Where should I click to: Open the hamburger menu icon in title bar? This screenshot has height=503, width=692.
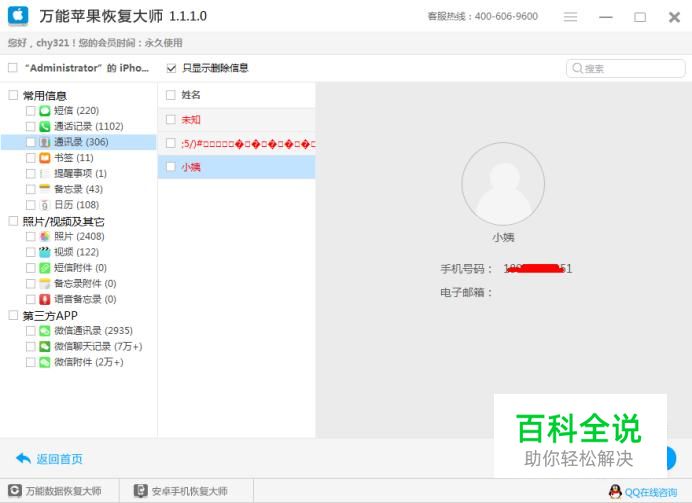pos(570,17)
